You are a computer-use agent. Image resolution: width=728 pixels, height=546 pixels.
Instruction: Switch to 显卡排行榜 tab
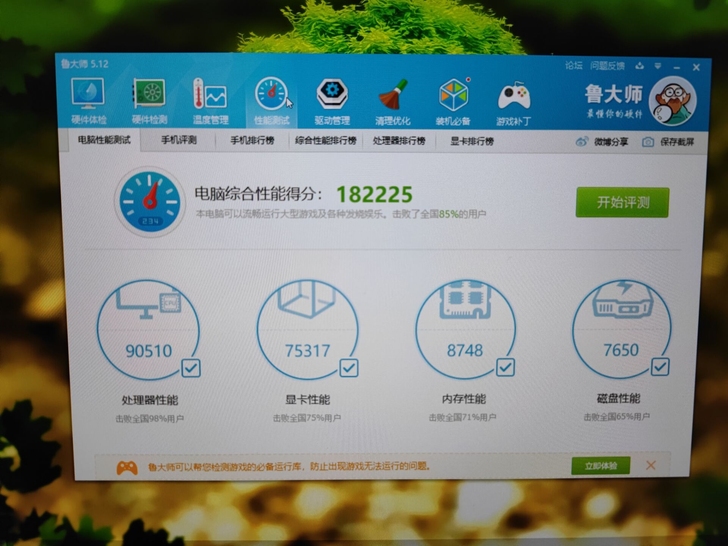(x=472, y=141)
